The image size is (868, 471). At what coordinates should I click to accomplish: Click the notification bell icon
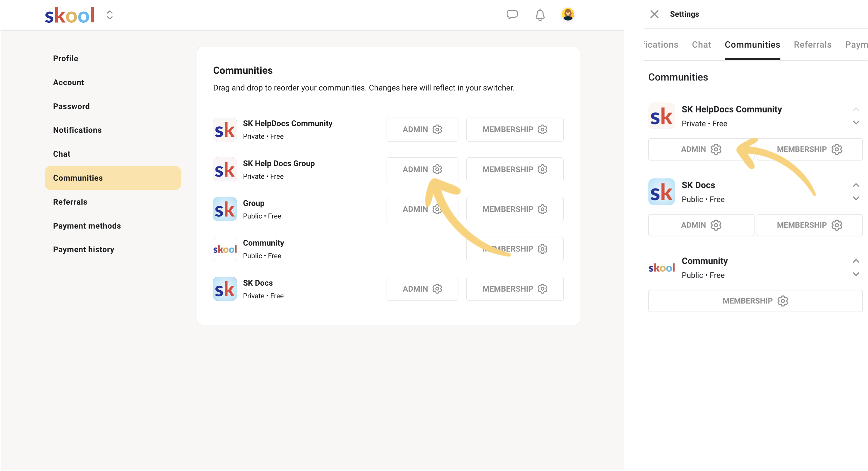[x=540, y=15]
